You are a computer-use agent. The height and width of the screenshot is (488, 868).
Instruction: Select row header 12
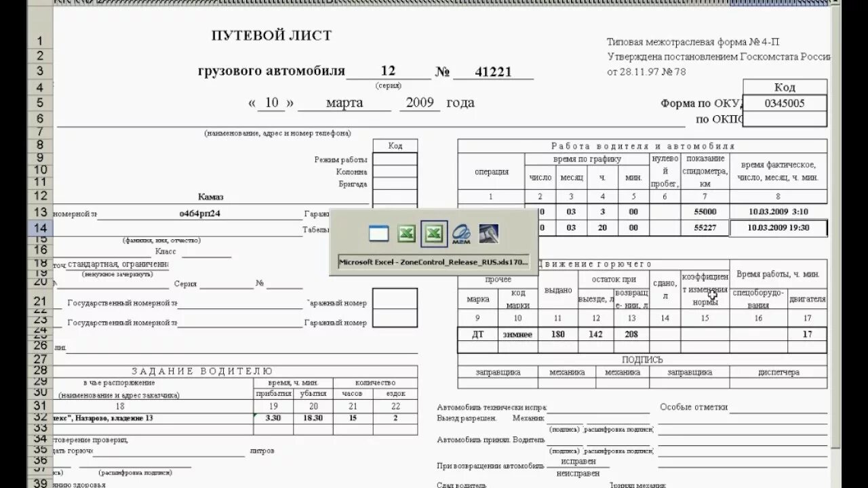tap(40, 196)
